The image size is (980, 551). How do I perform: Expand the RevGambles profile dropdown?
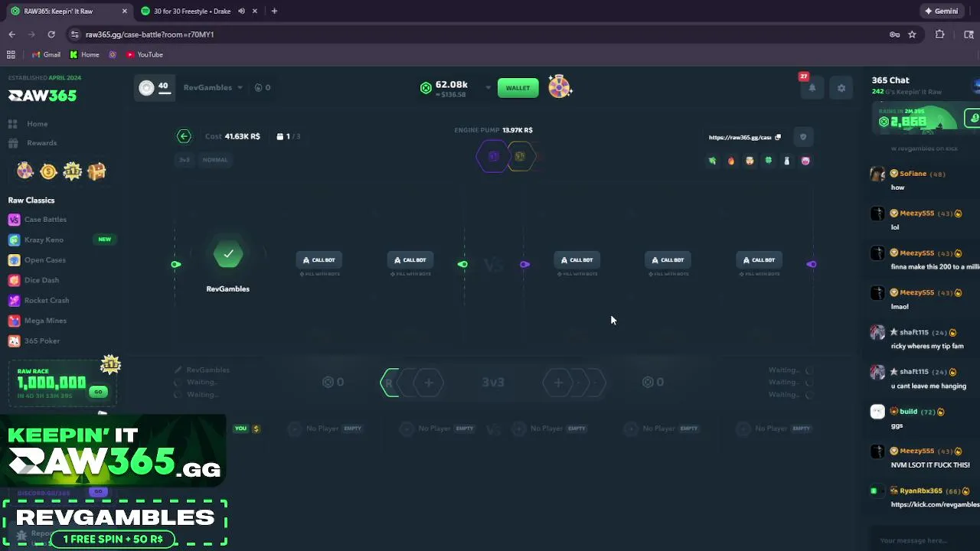(x=240, y=88)
